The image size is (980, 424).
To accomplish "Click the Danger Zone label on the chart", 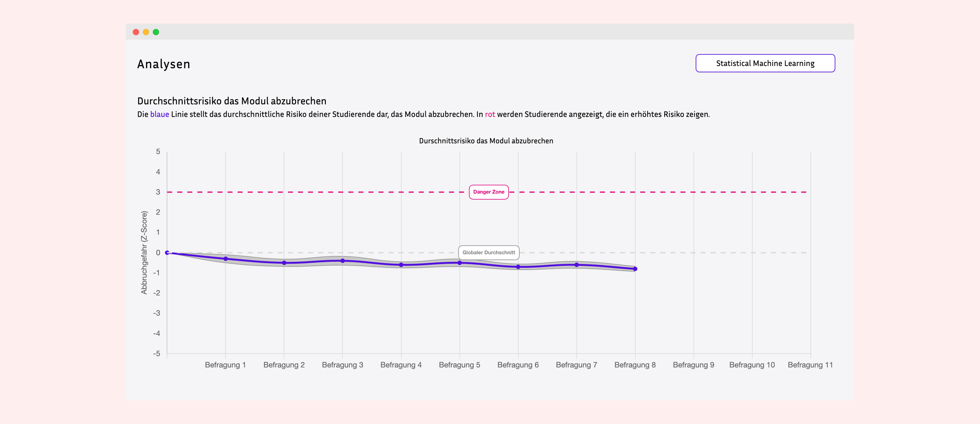I will click(489, 192).
